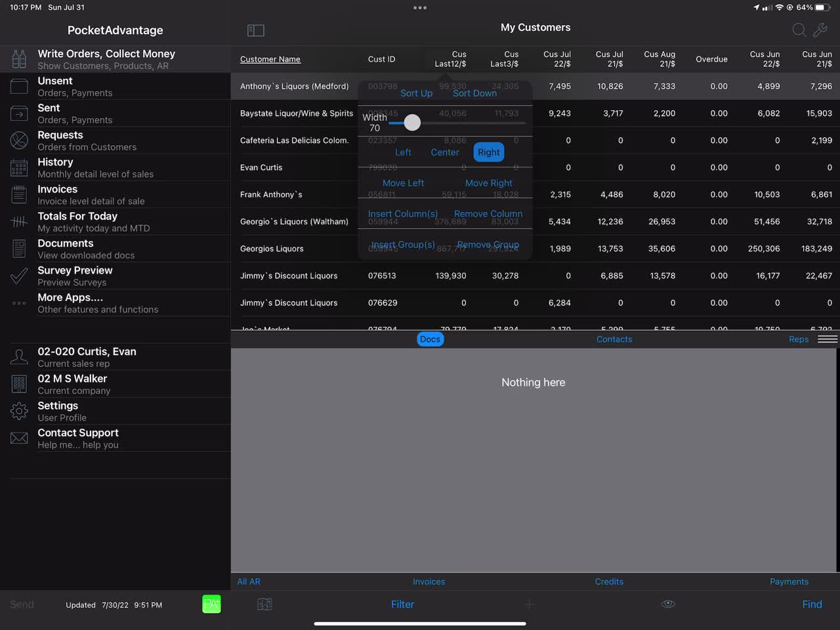Choose Sort Down from the column menu
The height and width of the screenshot is (630, 840).
click(x=474, y=93)
